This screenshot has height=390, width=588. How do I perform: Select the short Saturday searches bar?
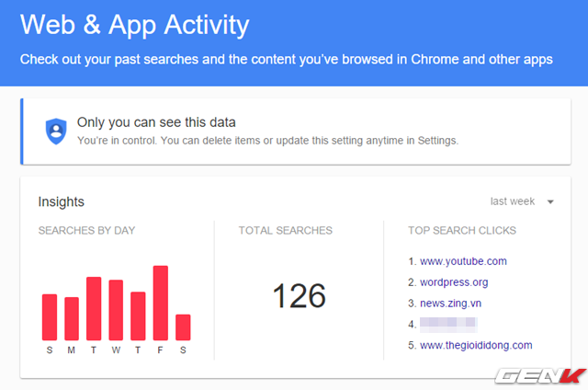point(183,327)
